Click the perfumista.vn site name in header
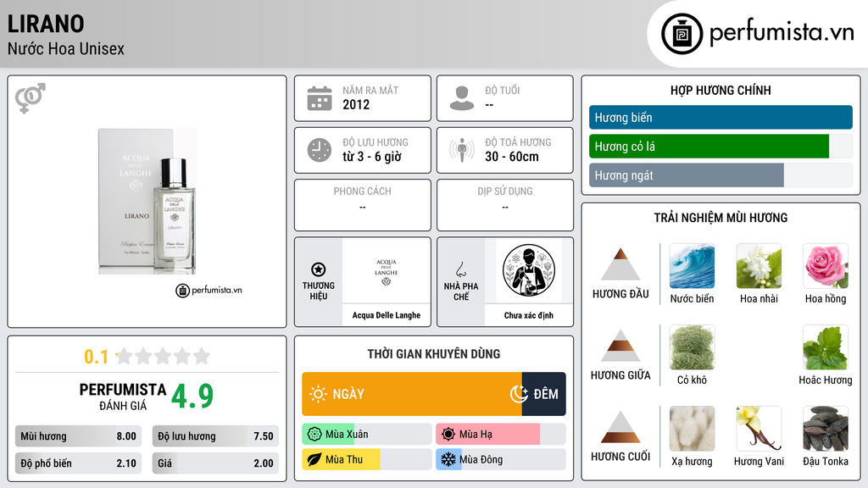Image resolution: width=868 pixels, height=488 pixels. 782,32
